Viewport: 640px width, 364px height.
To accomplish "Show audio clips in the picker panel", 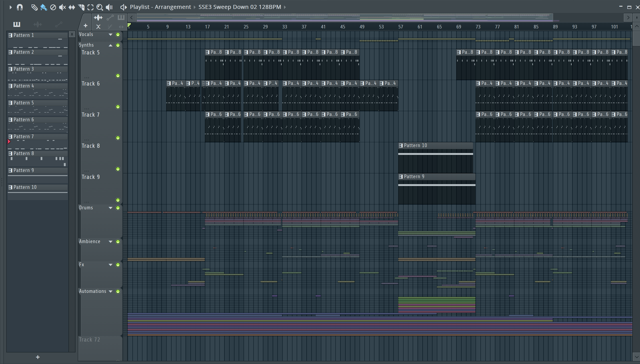I will [38, 24].
